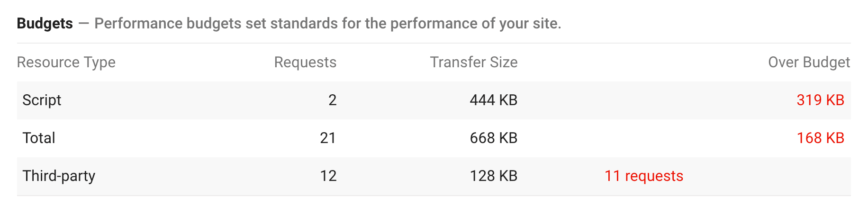This screenshot has width=868, height=216.
Task: Select the Over Budget column header
Action: [809, 62]
